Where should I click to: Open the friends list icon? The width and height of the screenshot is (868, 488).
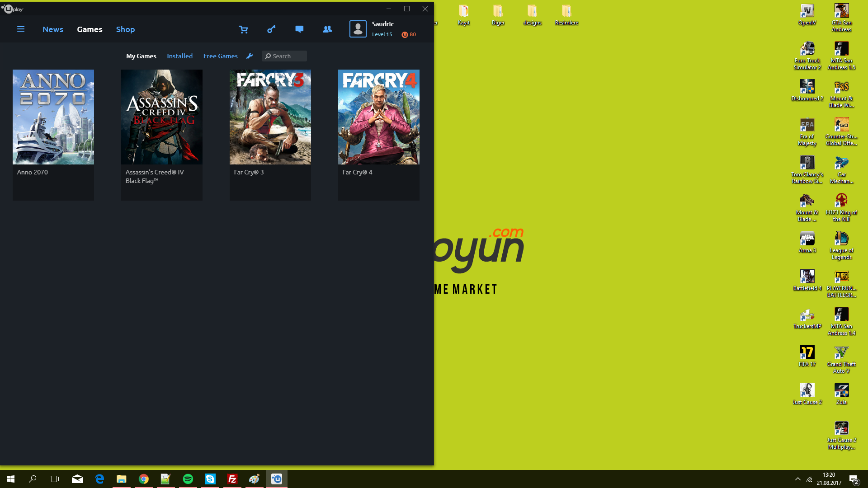[x=327, y=29]
